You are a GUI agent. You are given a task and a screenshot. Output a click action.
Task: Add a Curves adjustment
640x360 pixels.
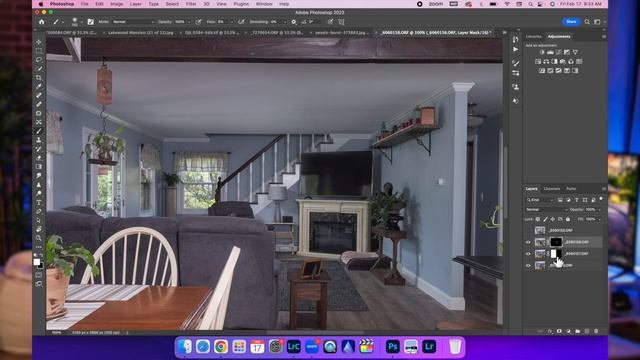(x=558, y=52)
